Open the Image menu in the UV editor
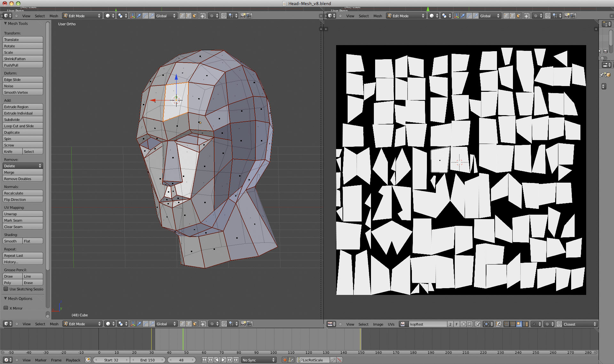The height and width of the screenshot is (364, 614). 378,324
